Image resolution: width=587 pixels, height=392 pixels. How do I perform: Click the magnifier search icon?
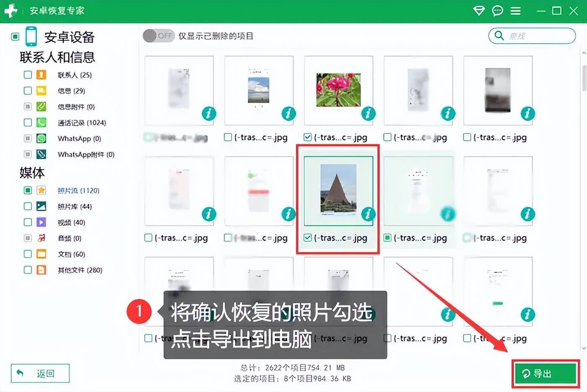coord(499,36)
